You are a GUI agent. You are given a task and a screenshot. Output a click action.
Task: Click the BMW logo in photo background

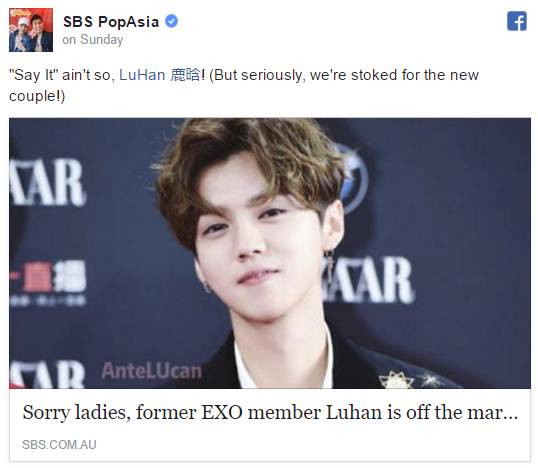[x=353, y=178]
